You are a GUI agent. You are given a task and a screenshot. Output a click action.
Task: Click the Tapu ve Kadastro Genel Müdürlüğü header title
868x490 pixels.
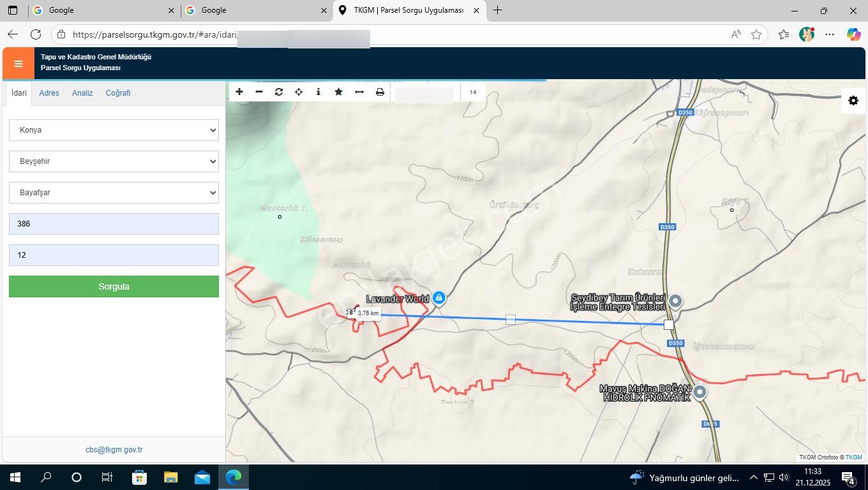[x=96, y=57]
